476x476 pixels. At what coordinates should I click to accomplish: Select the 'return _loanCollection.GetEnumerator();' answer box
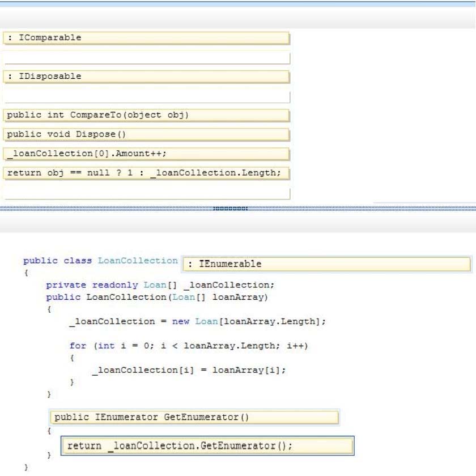point(207,445)
